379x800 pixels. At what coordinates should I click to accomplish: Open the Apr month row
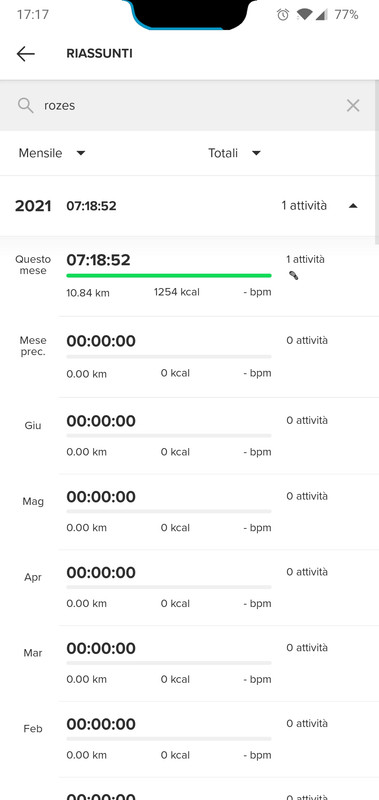coord(189,588)
